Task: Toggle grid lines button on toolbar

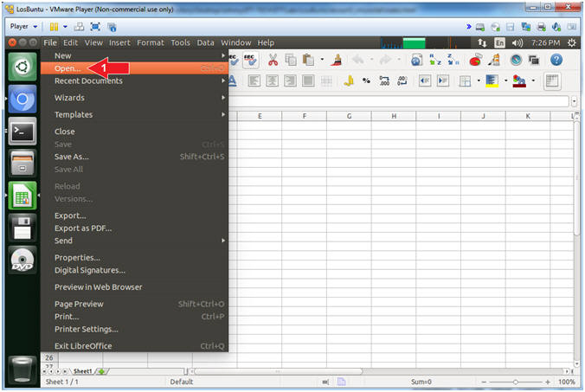Action: click(x=552, y=81)
